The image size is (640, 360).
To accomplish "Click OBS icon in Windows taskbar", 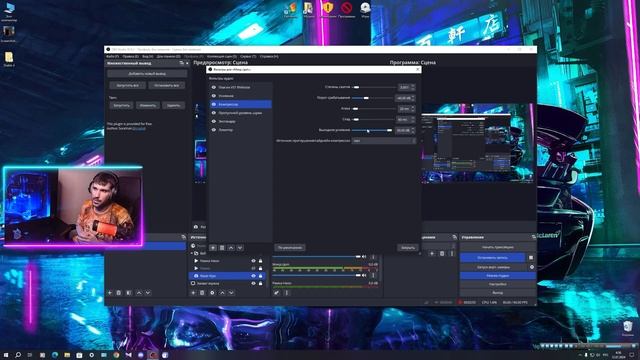I will point(153,355).
